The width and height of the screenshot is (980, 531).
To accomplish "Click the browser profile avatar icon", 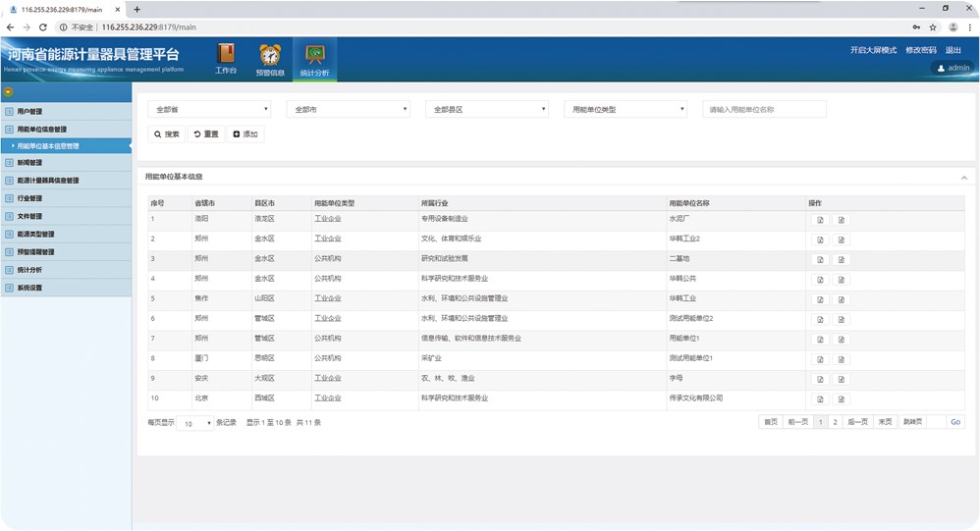I will point(953,27).
